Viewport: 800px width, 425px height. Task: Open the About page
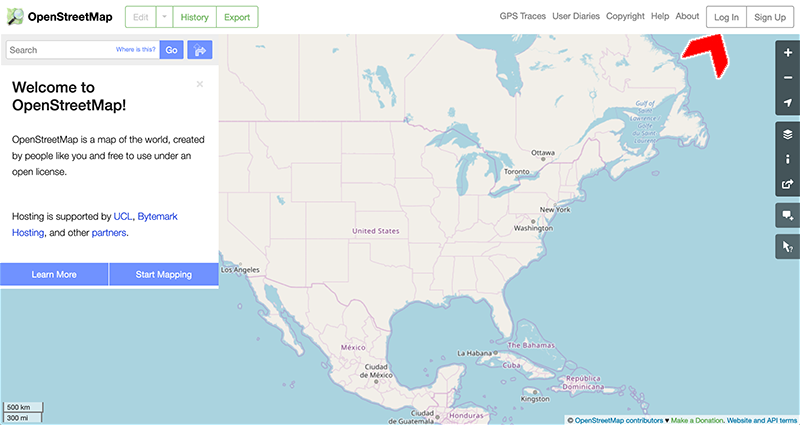[x=687, y=16]
